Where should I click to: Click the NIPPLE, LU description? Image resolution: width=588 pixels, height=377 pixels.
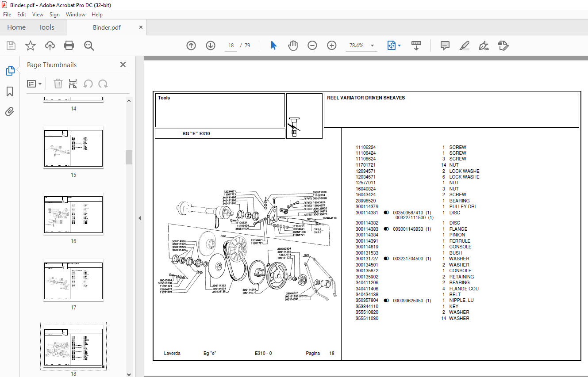(x=461, y=301)
